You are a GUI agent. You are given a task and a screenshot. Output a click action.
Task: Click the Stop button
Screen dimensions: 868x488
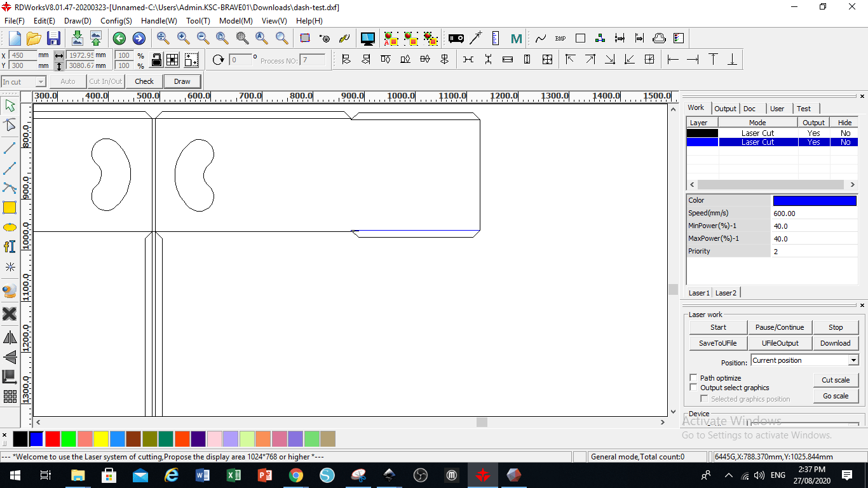pyautogui.click(x=836, y=327)
